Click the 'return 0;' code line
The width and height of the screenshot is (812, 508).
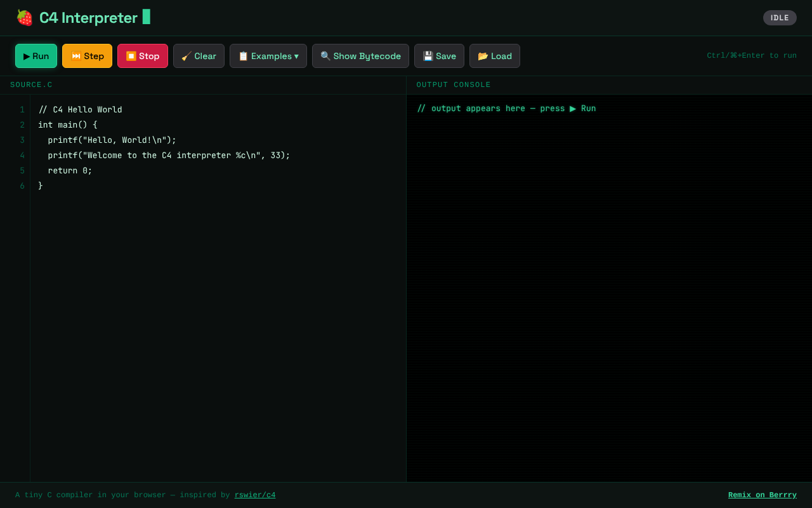pos(70,171)
